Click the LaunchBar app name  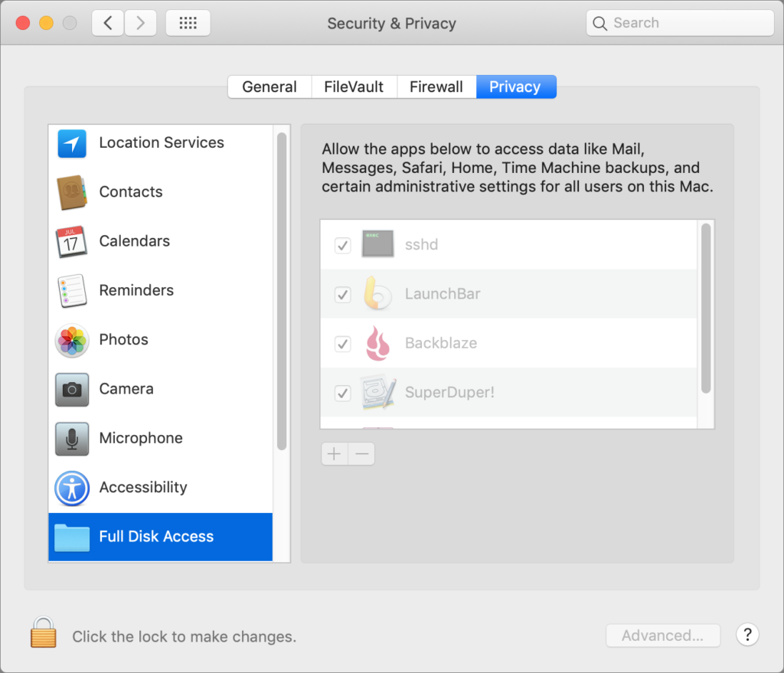pyautogui.click(x=443, y=293)
